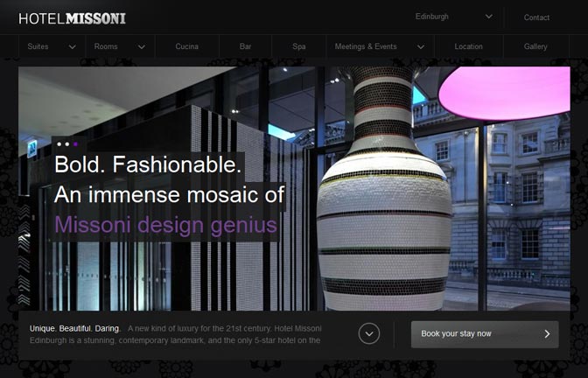Click the Book your stay now button
This screenshot has height=378, width=588.
coord(485,334)
